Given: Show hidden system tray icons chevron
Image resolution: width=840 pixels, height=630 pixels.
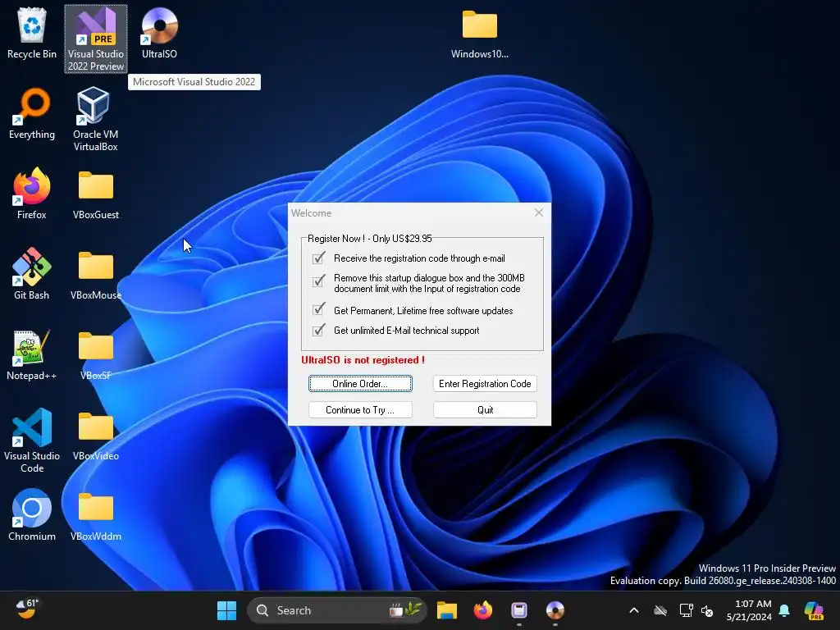Looking at the screenshot, I should coord(634,610).
